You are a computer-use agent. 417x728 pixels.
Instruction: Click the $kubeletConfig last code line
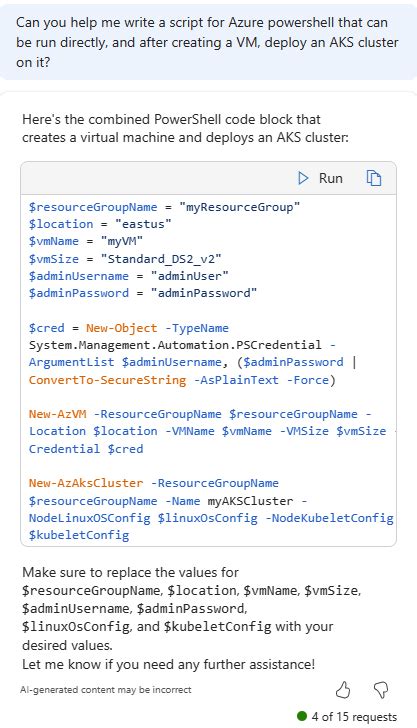(x=79, y=535)
